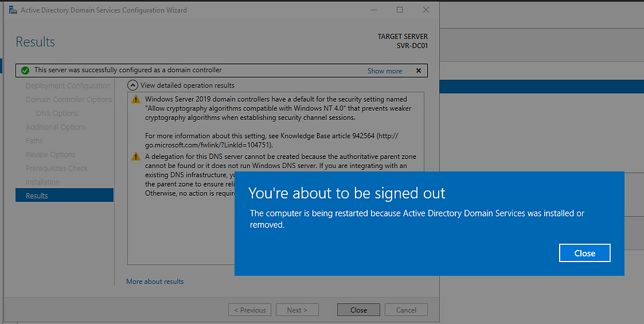Click the Show more link
The image size is (644, 324).
pyautogui.click(x=384, y=71)
